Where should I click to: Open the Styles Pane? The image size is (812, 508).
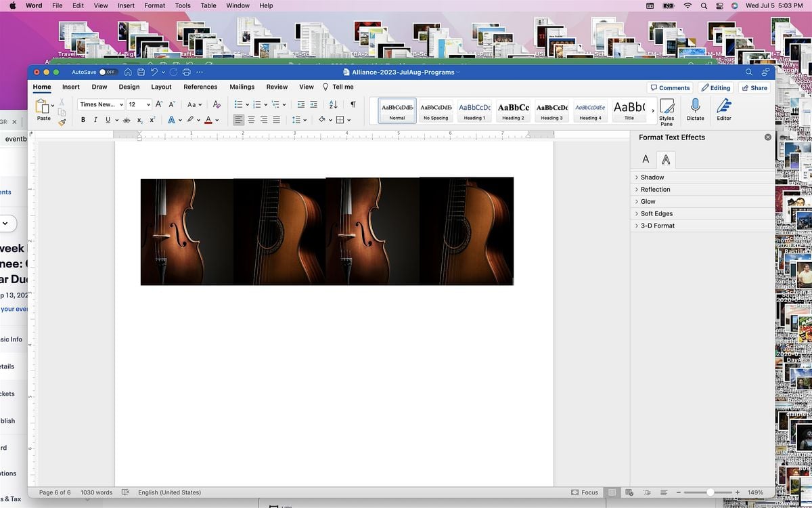[667, 112]
